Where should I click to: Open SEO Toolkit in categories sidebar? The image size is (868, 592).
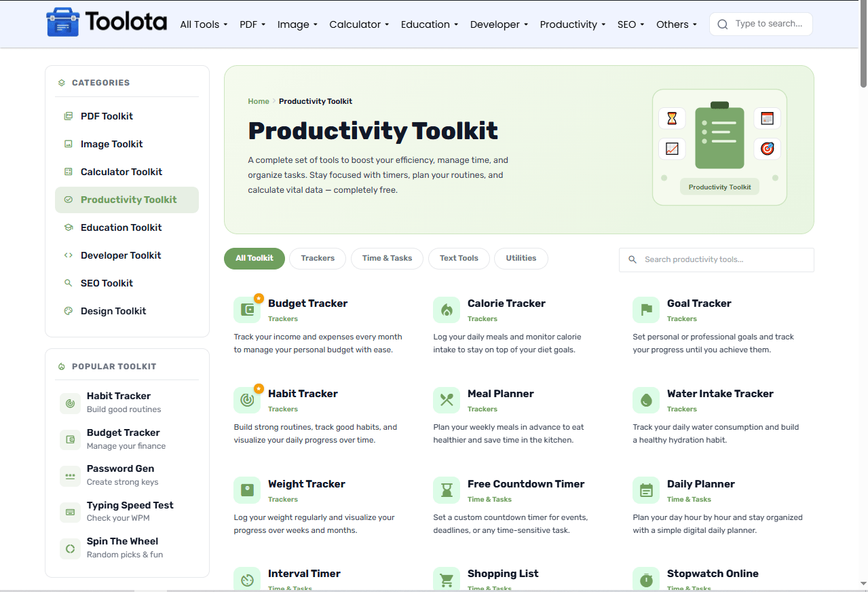pos(127,283)
